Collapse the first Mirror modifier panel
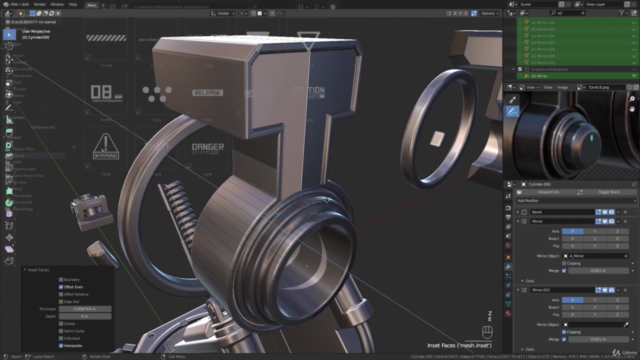Image resolution: width=640 pixels, height=360 pixels. pyautogui.click(x=518, y=221)
